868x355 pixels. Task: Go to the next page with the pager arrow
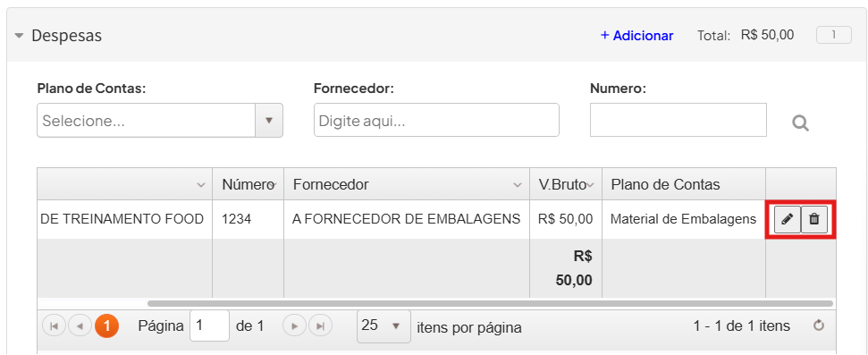click(x=294, y=326)
